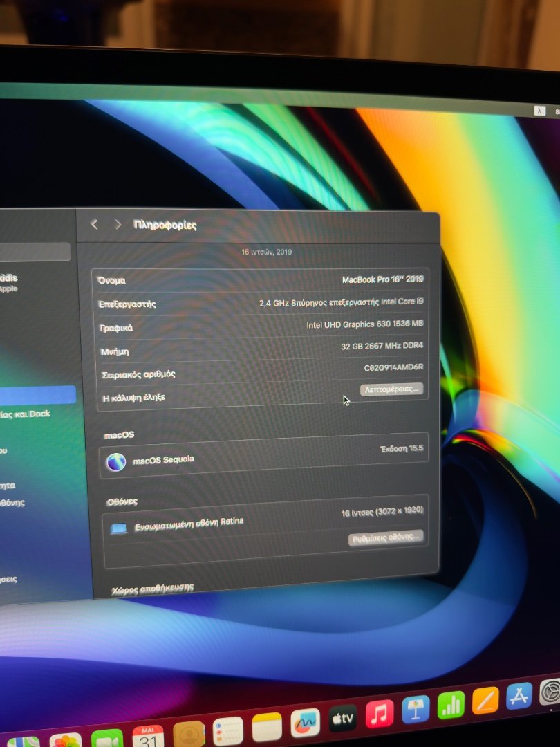The image size is (560, 747).
Task: Open Ρυθμίσεις οθόνης… display settings button
Action: coord(386,538)
